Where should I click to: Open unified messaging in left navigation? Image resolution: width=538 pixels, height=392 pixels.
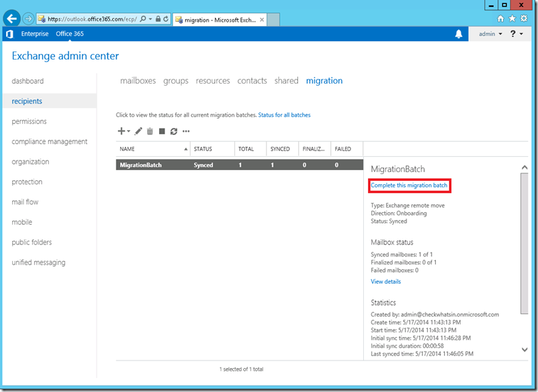[38, 262]
